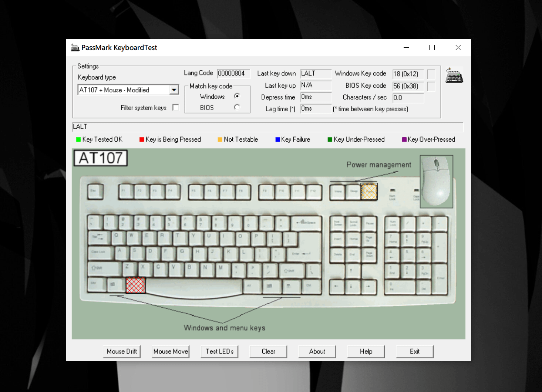Click the purple Key Over-Pressed swatch
542x392 pixels.
click(x=404, y=139)
